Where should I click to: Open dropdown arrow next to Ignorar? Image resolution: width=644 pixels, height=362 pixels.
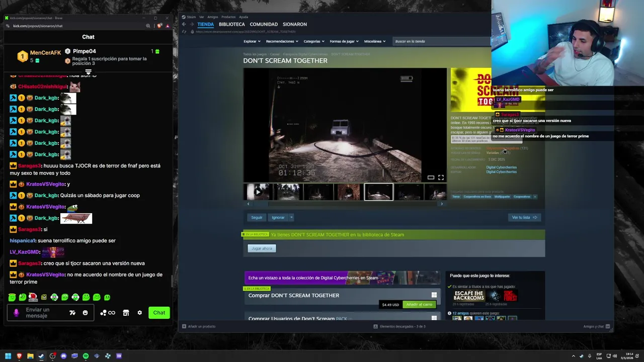(291, 218)
